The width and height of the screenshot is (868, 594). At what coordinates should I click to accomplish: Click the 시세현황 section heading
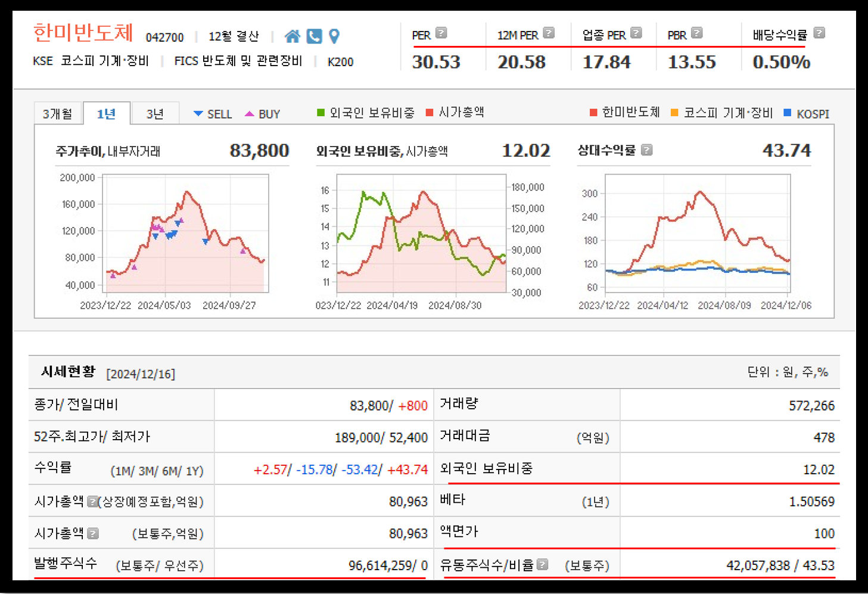click(x=68, y=372)
